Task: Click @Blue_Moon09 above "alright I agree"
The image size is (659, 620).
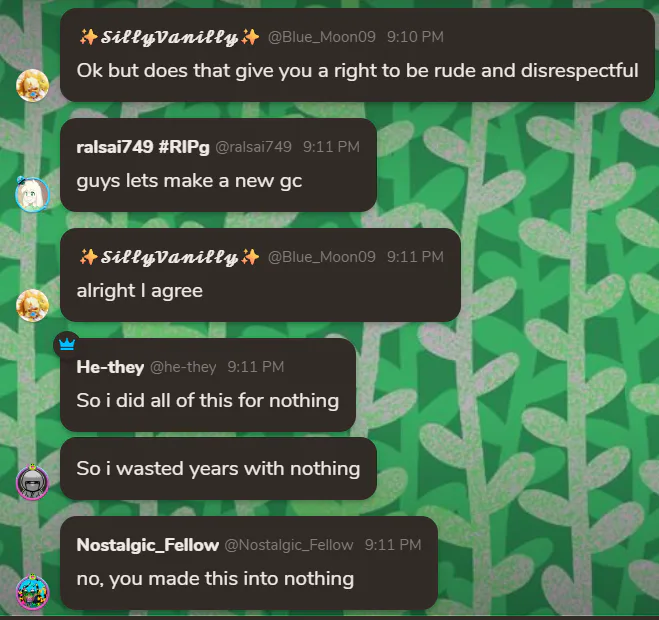Action: (x=321, y=257)
